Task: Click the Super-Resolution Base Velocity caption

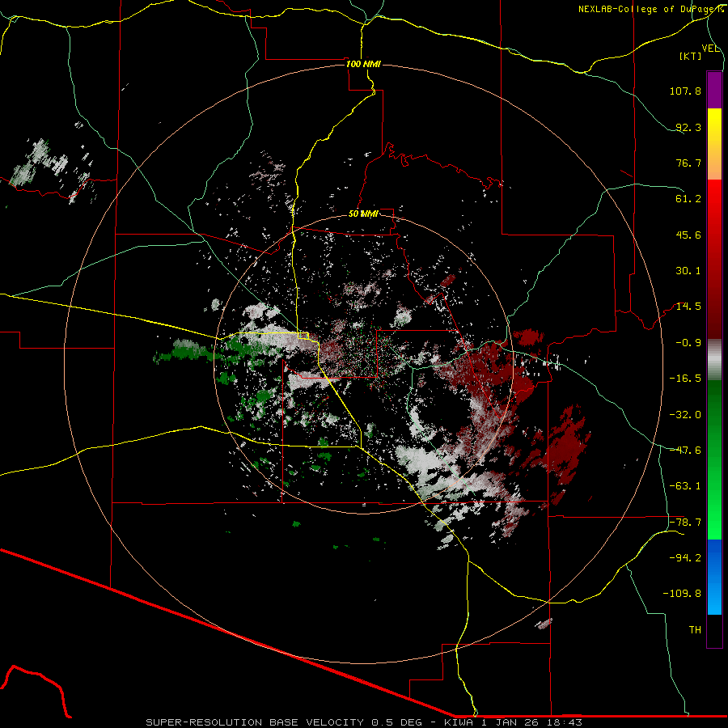Action: click(x=364, y=722)
